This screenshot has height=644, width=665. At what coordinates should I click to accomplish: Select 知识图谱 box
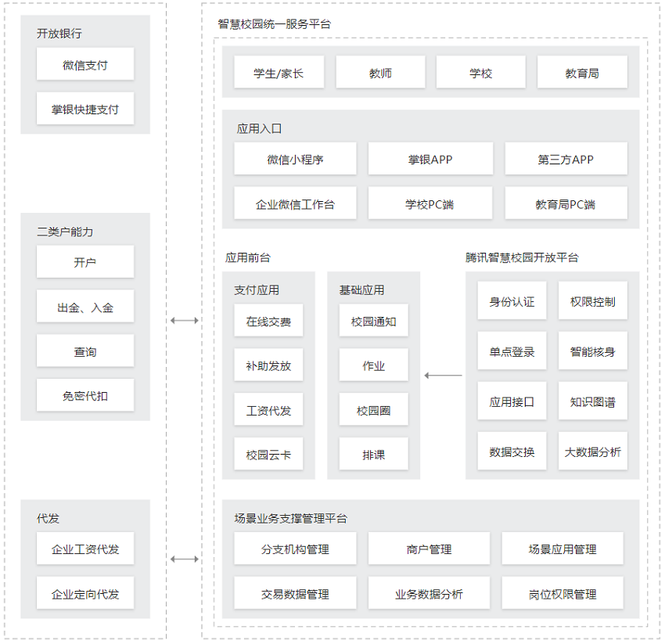coord(593,401)
